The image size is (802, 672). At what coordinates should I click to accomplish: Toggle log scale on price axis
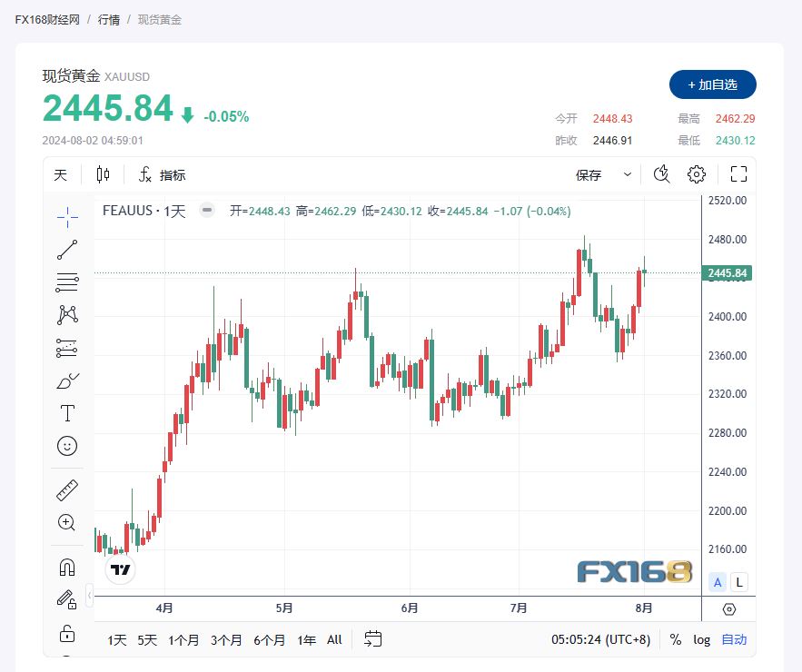point(701,640)
